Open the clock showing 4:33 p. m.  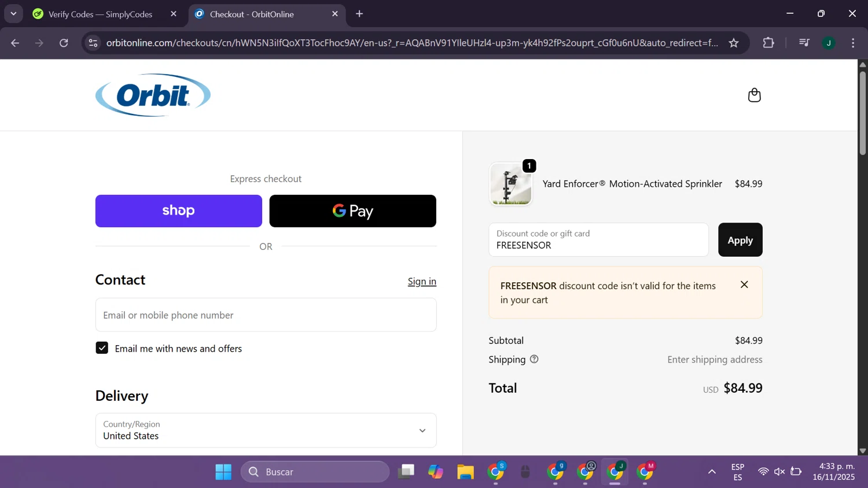(x=833, y=472)
